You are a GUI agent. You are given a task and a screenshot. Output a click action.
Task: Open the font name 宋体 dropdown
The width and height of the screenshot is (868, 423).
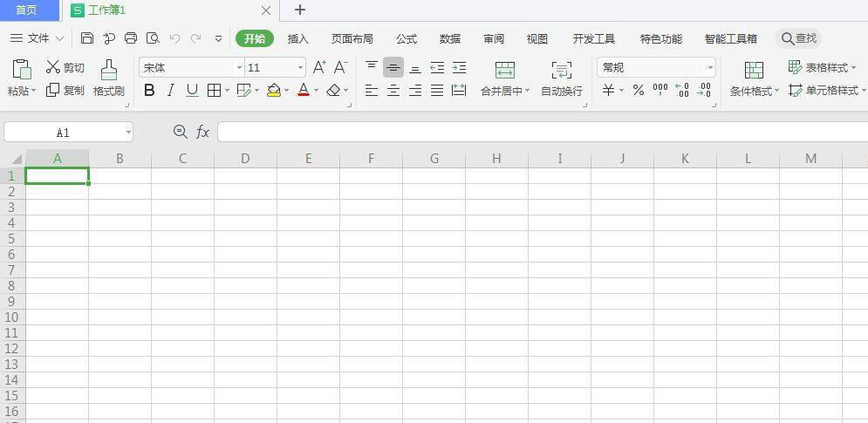coord(240,67)
